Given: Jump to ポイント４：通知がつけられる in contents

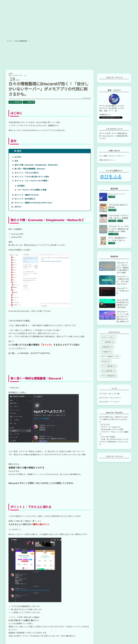Looking at the screenshot, I should (x=27, y=195).
